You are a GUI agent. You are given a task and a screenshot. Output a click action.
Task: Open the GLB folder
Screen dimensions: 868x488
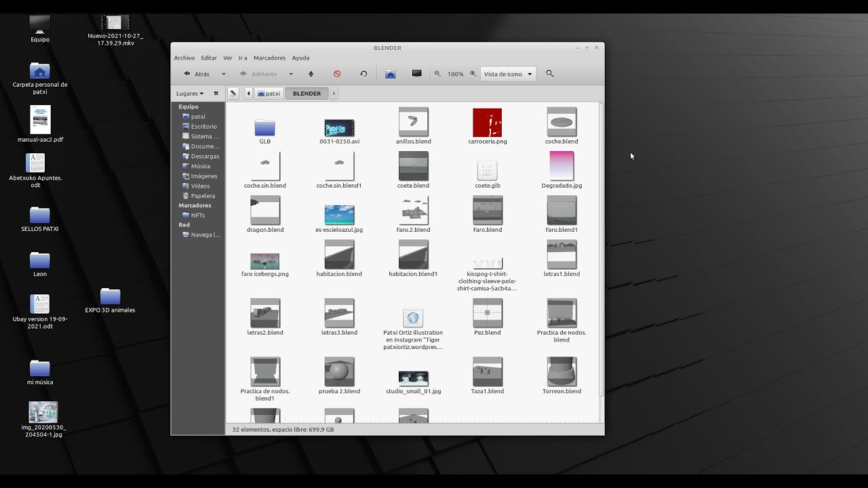click(264, 127)
